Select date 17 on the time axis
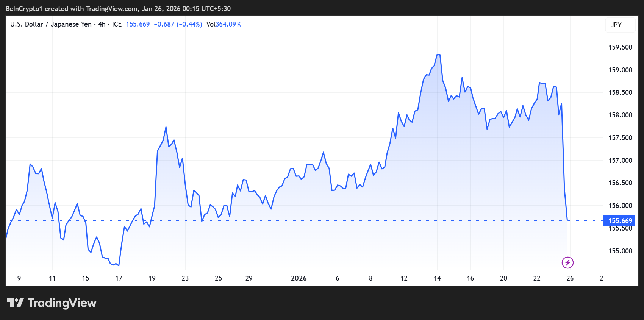 (x=119, y=278)
